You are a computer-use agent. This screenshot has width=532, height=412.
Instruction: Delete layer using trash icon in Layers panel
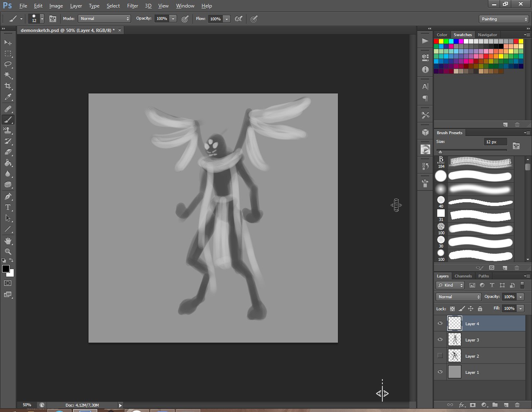click(x=517, y=405)
